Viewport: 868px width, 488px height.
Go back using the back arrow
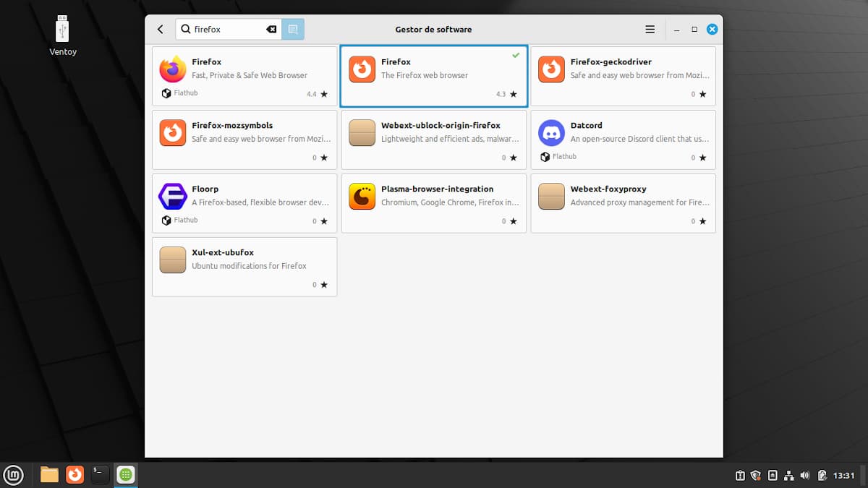[x=160, y=29]
